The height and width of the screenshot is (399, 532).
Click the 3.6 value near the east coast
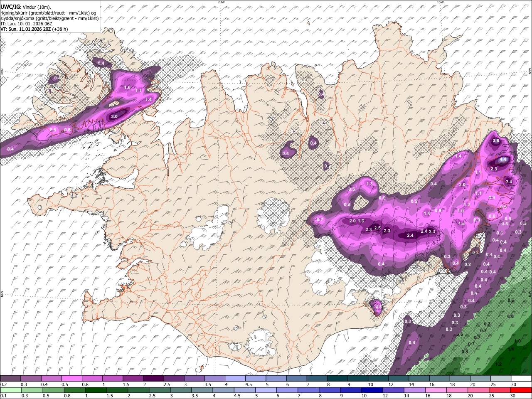(x=496, y=141)
